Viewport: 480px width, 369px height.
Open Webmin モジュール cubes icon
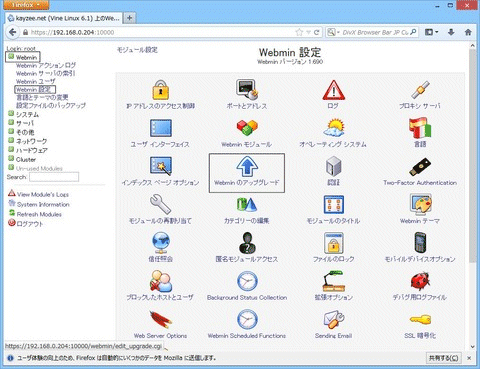point(247,128)
